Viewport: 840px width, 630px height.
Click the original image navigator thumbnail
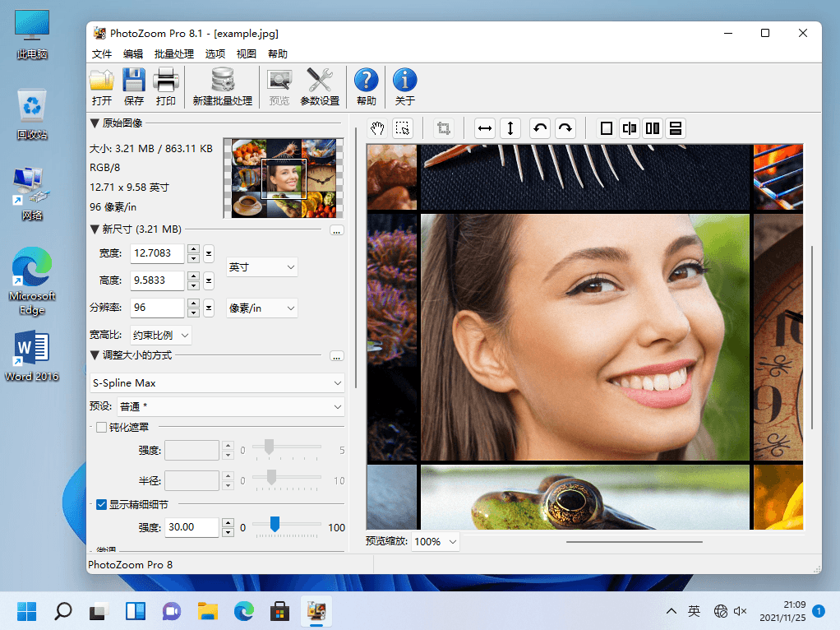[x=284, y=178]
